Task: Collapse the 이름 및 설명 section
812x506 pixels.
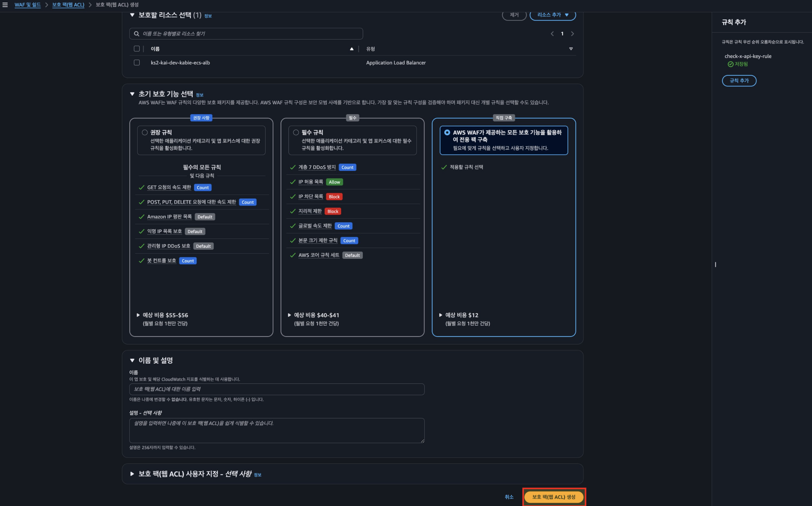Action: click(x=132, y=360)
